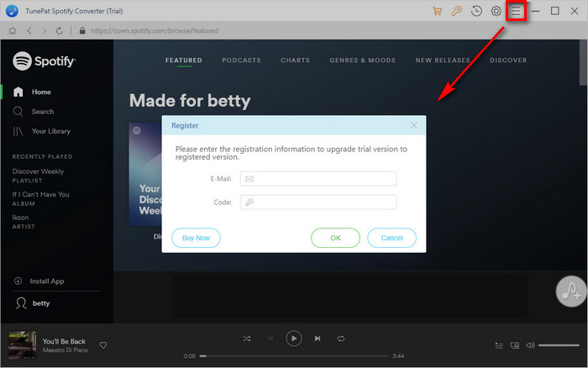Click the Install App download icon
The width and height of the screenshot is (588, 368).
point(18,281)
